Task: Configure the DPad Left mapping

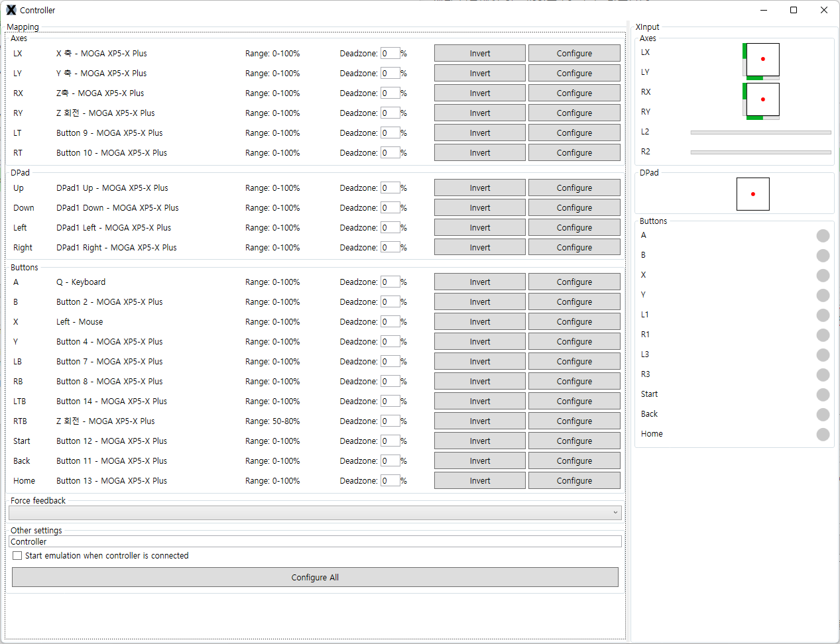Action: (574, 227)
